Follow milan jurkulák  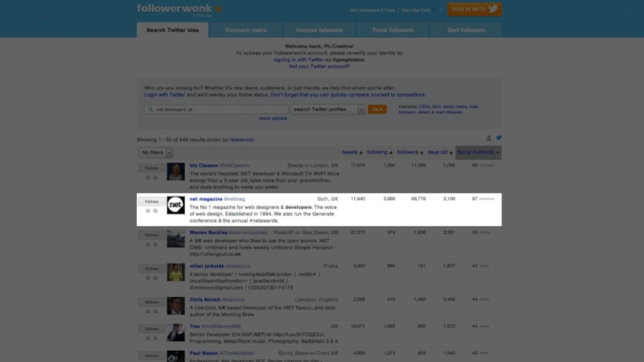click(151, 269)
